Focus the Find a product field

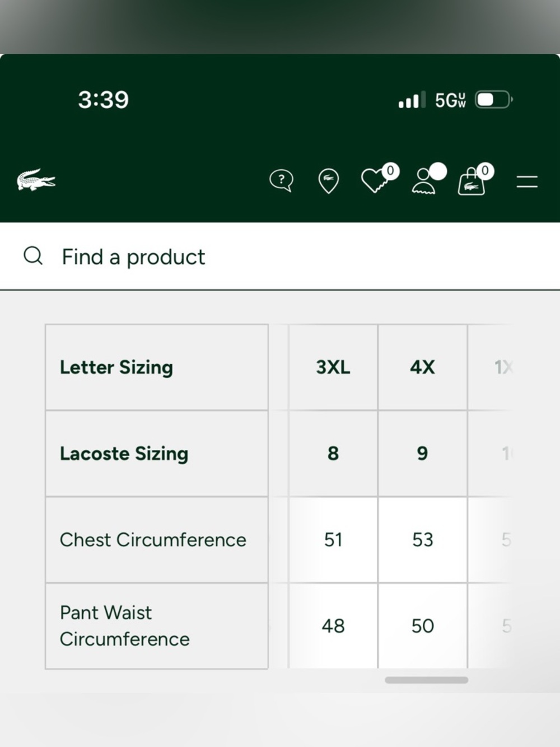point(280,257)
